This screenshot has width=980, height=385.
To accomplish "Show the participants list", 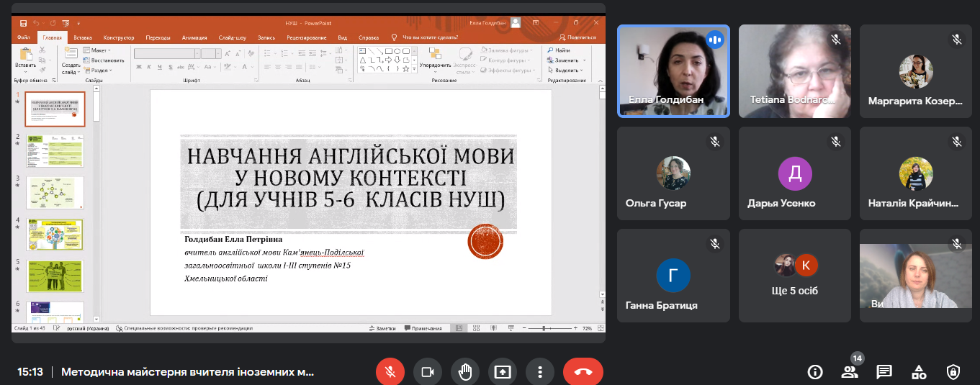I will tap(850, 372).
